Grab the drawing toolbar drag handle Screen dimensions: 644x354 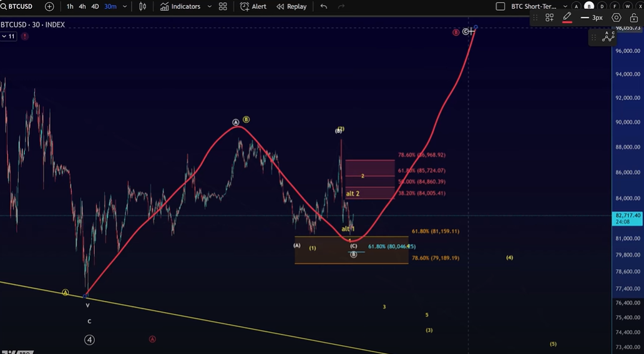[535, 17]
